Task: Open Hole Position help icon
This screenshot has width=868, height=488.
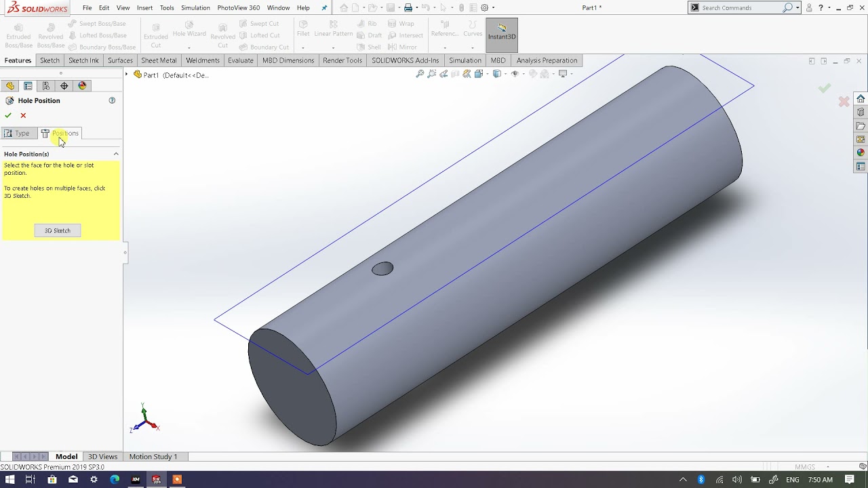Action: (x=112, y=100)
